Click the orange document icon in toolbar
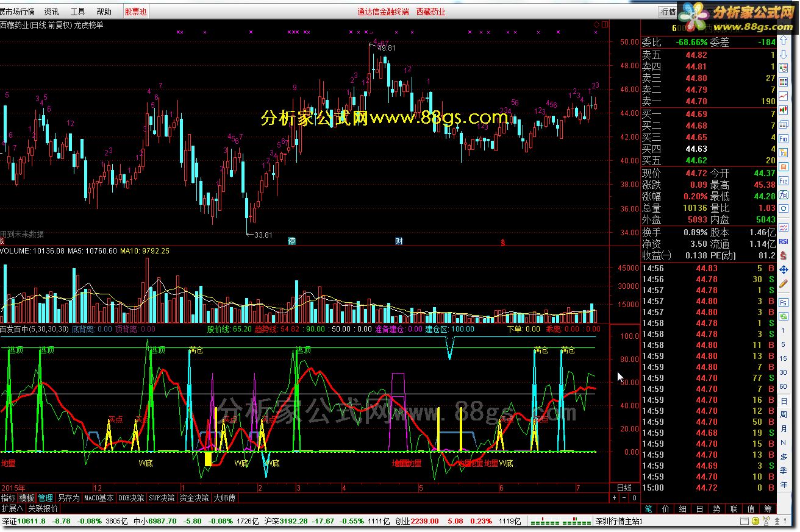This screenshot has width=800, height=532. 784,166
